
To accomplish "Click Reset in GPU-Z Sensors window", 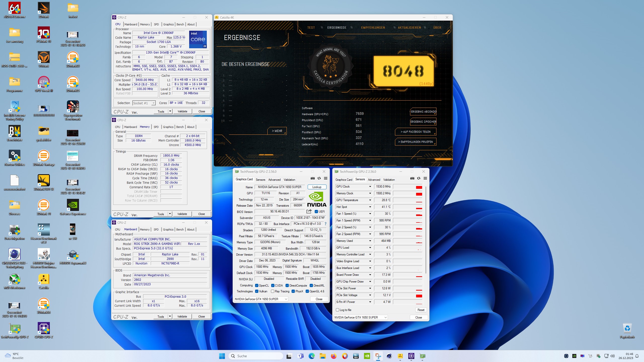I will point(421,310).
